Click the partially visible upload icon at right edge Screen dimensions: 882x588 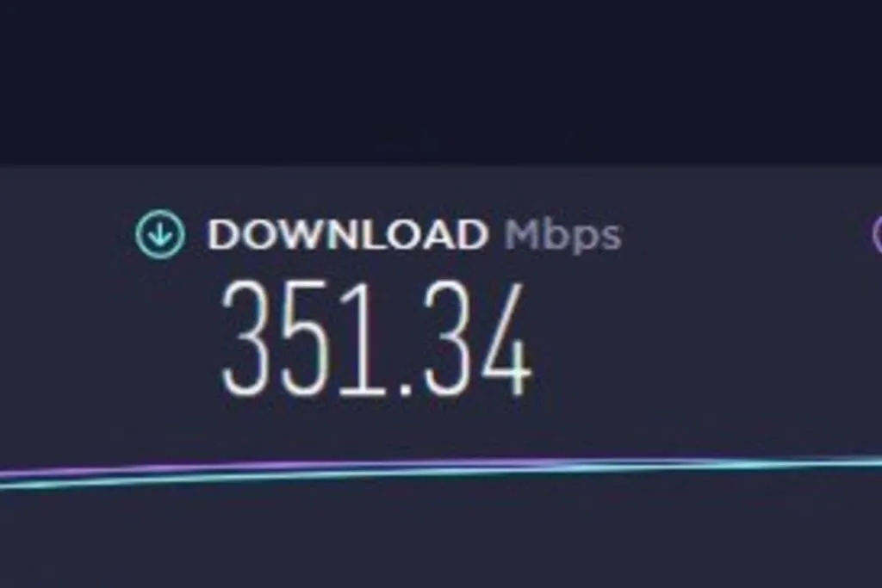pyautogui.click(x=877, y=234)
